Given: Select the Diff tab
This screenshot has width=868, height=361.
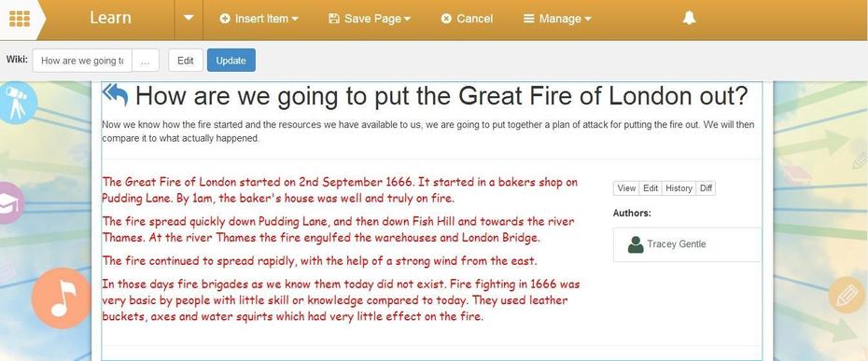Looking at the screenshot, I should point(706,188).
